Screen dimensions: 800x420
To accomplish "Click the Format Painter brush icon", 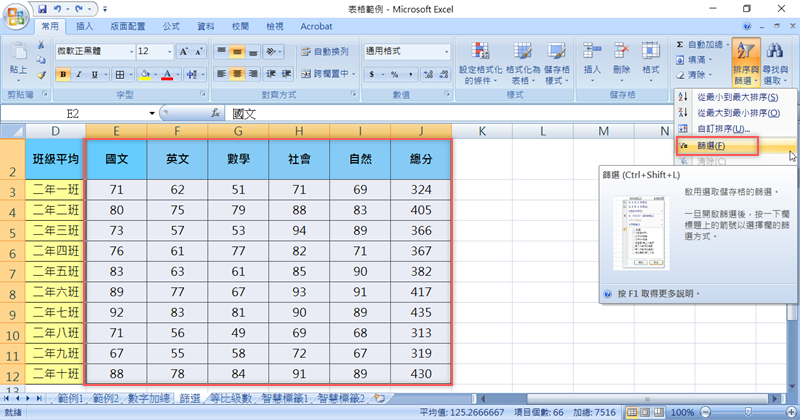I will tap(41, 74).
